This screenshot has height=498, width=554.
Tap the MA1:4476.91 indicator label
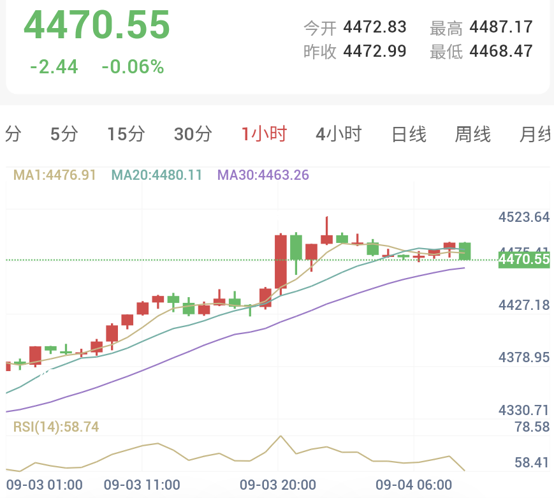[54, 175]
